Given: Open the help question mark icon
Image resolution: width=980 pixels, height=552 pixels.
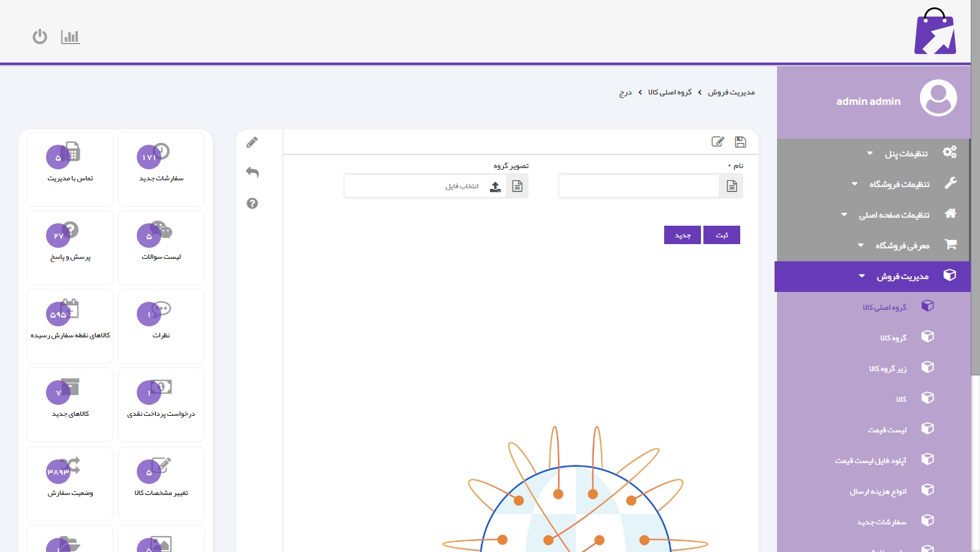Looking at the screenshot, I should 252,204.
